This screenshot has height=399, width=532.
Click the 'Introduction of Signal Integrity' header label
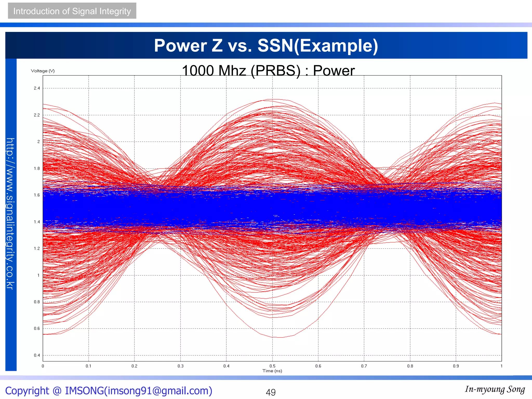click(72, 11)
